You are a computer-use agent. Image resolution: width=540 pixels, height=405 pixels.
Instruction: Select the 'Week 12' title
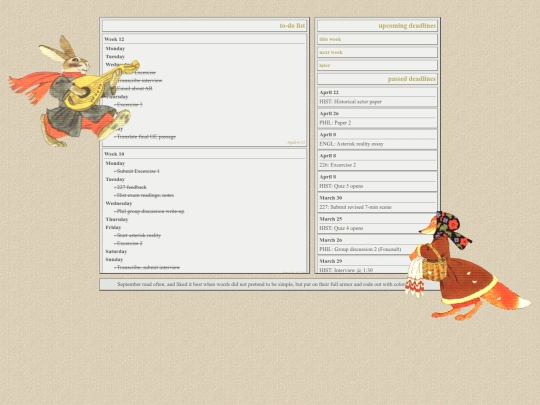(x=114, y=39)
